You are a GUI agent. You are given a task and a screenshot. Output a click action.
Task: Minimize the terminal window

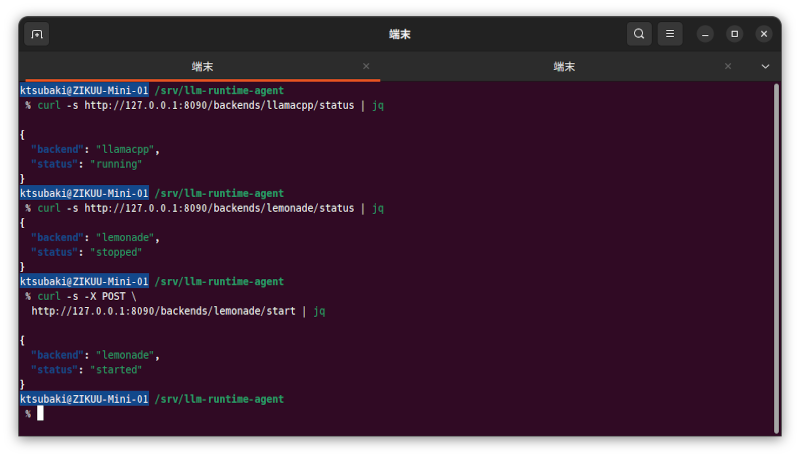click(x=705, y=34)
